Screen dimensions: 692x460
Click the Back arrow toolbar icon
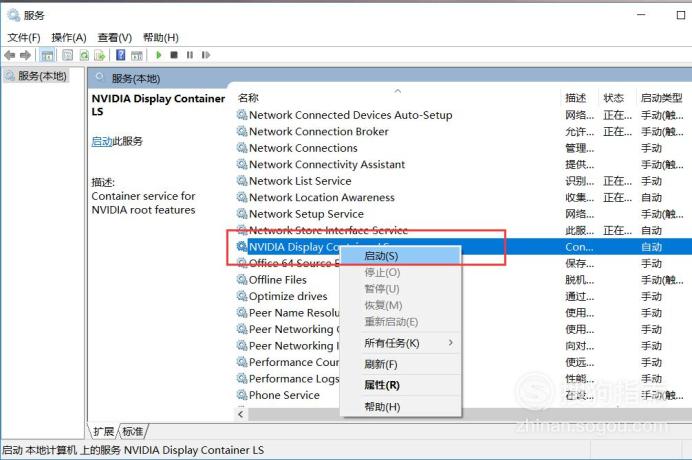point(9,55)
